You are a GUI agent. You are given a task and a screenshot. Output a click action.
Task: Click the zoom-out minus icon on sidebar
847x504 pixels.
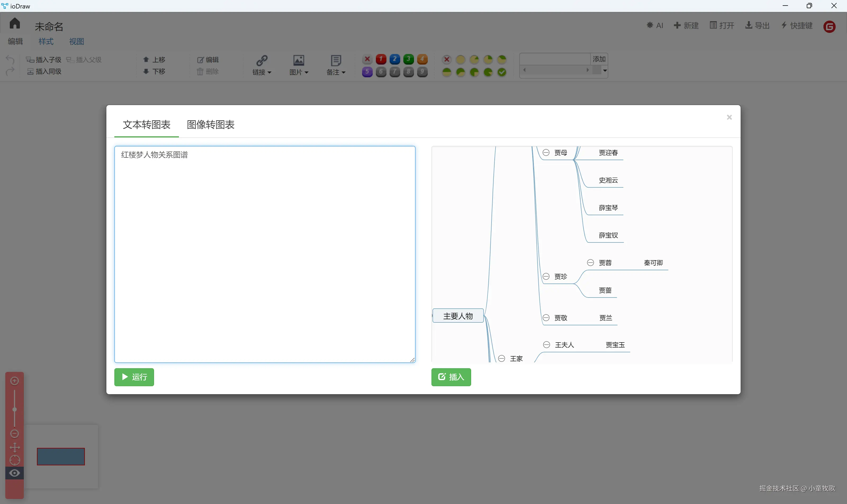click(15, 434)
